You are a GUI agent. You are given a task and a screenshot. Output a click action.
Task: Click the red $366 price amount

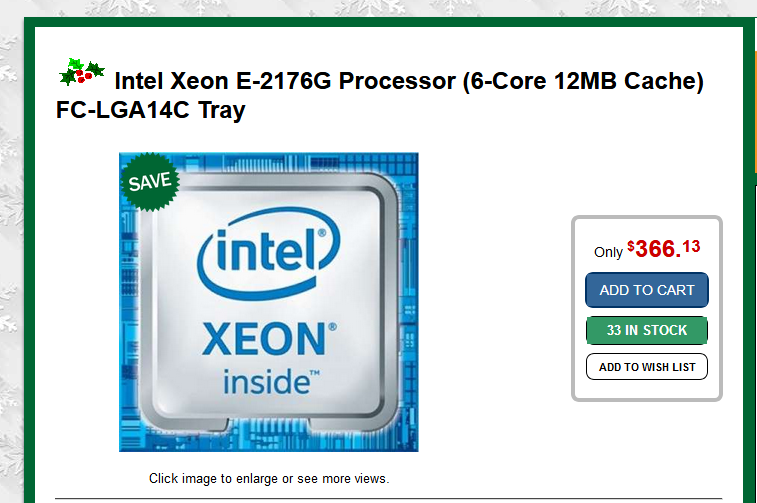pos(655,249)
